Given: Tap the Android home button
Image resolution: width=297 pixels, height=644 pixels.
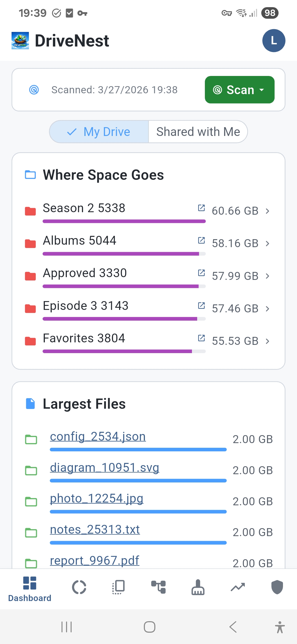Looking at the screenshot, I should 149,627.
